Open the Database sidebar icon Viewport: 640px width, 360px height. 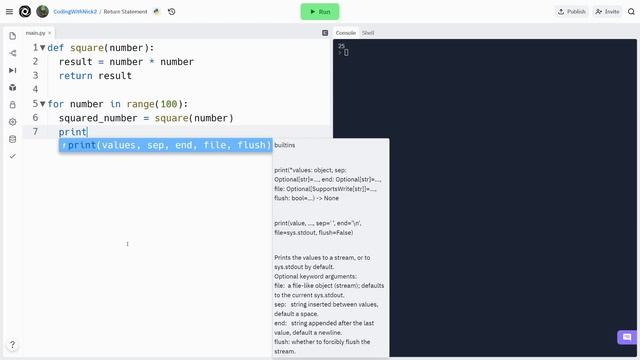(13, 139)
